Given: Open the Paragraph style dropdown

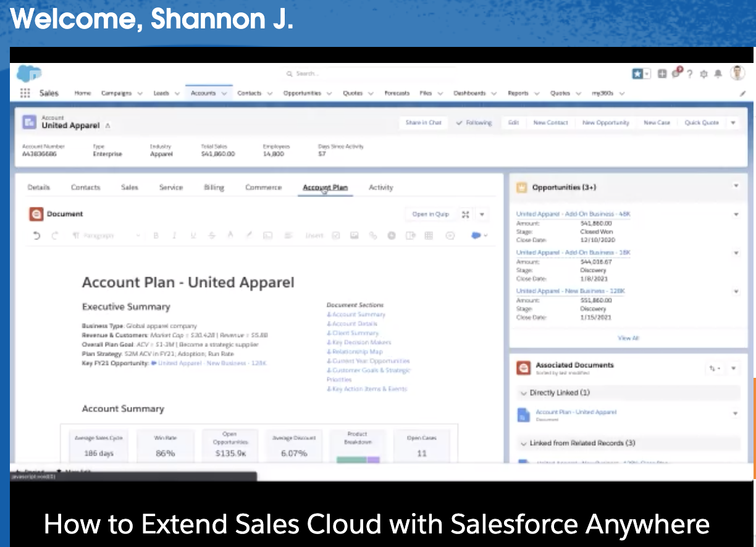Looking at the screenshot, I should click(106, 235).
